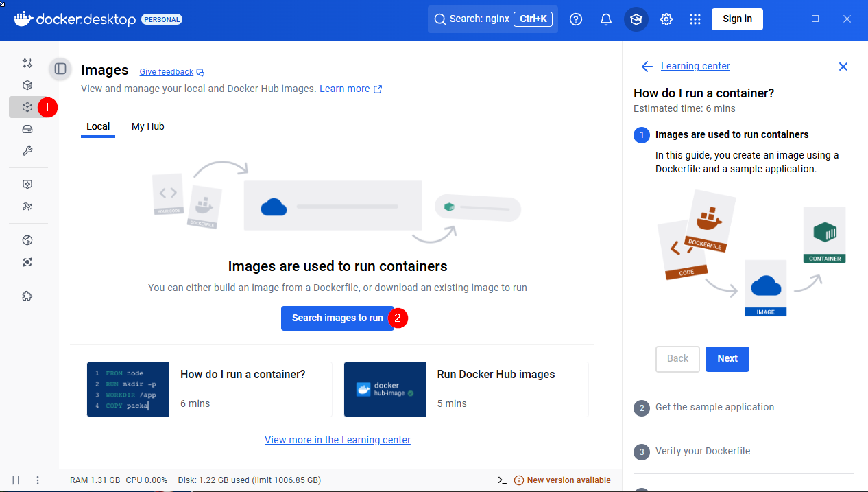Open the Containers view from sidebar
868x492 pixels.
pos(27,85)
